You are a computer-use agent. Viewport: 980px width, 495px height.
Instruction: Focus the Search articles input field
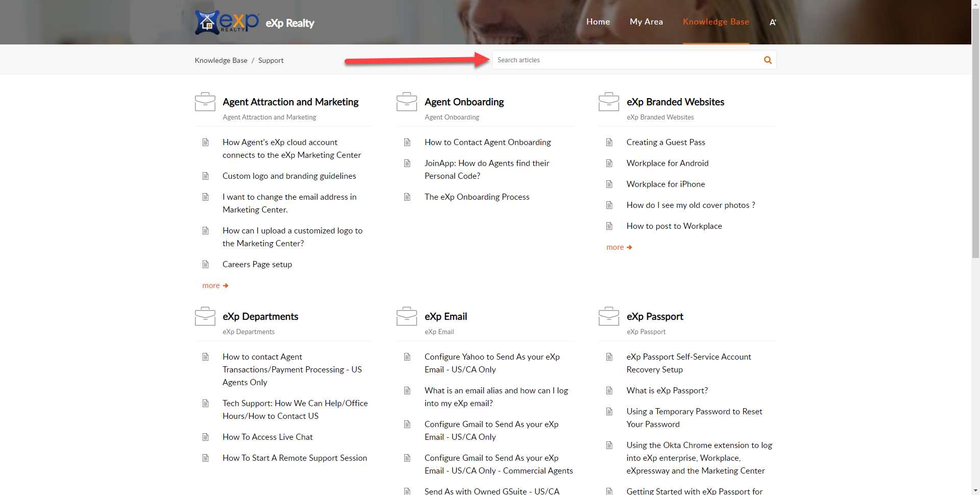627,60
